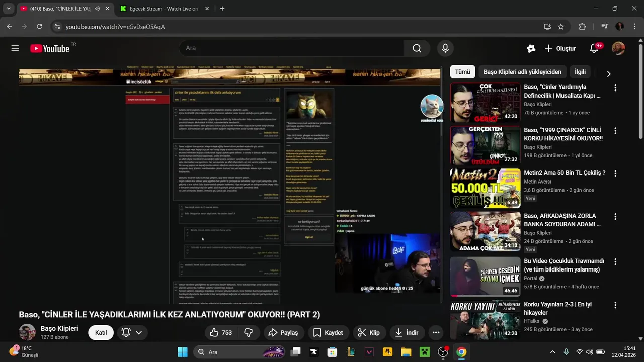The width and height of the screenshot is (644, 362).
Task: Click the YouTube search Ara input field
Action: pyautogui.click(x=292, y=48)
